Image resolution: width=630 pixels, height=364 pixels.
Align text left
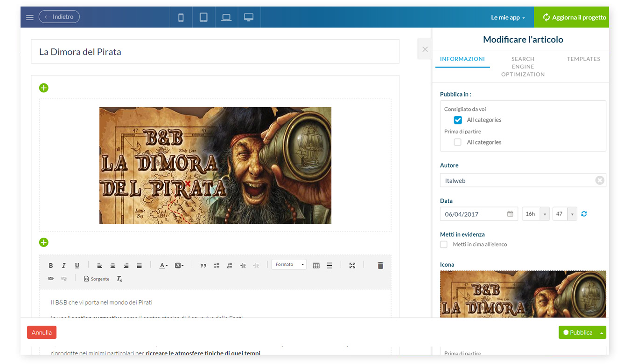tap(99, 266)
